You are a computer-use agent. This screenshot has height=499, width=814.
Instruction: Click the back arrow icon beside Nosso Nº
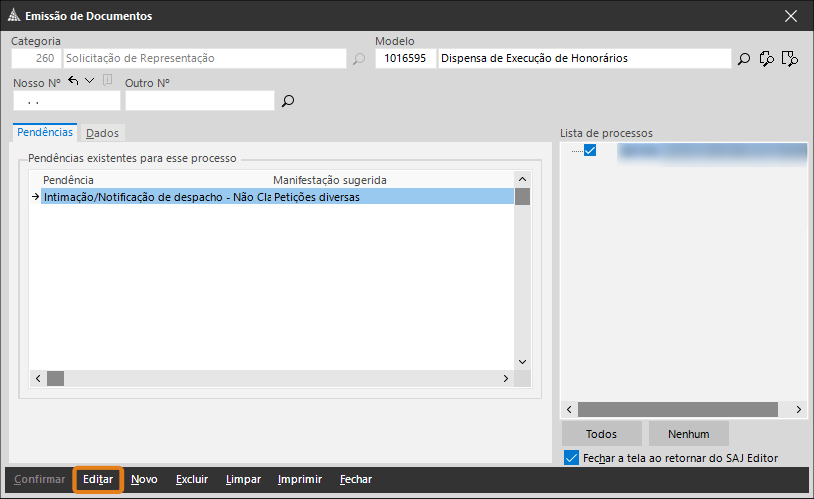pyautogui.click(x=74, y=81)
